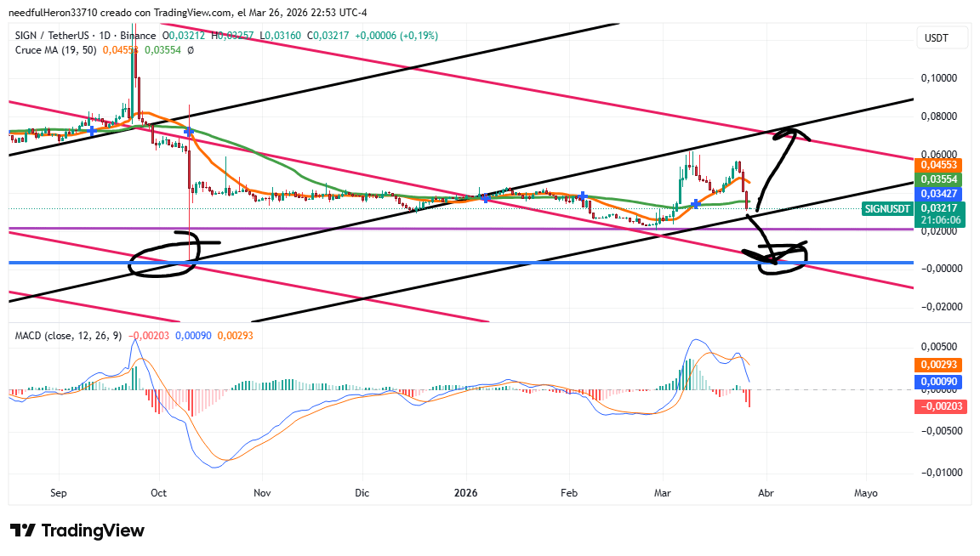
Task: Click the Oct label on time axis
Action: [x=159, y=493]
